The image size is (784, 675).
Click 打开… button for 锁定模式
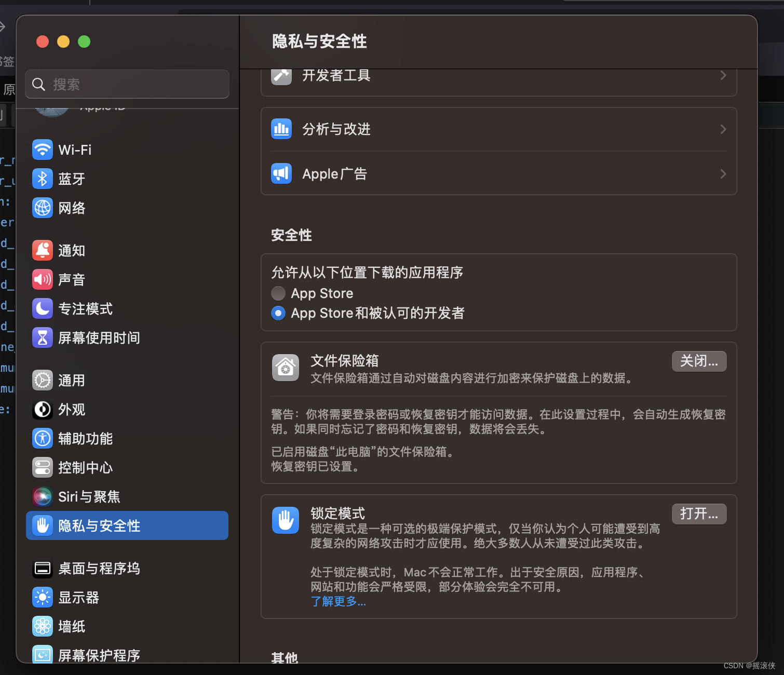pyautogui.click(x=699, y=514)
